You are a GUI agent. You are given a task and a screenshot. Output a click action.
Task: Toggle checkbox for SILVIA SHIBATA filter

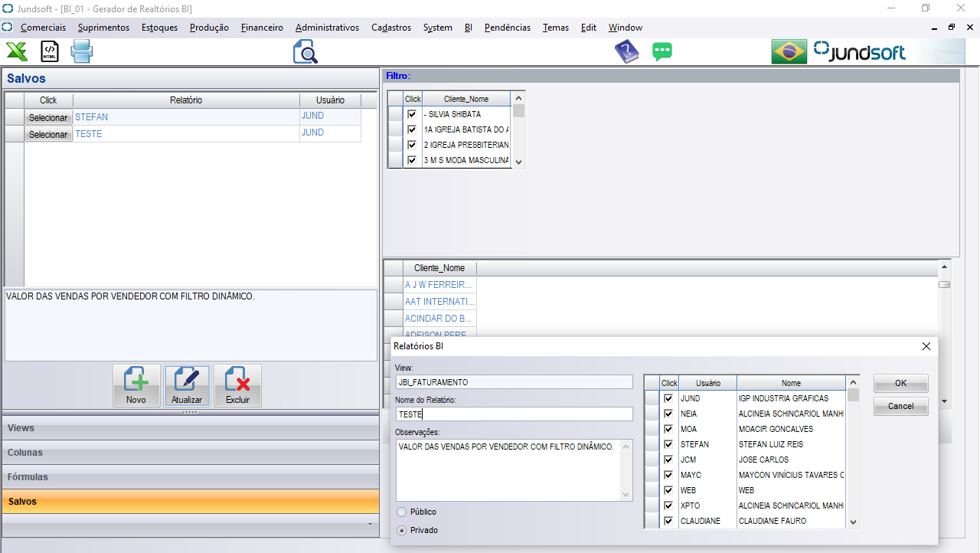point(413,114)
